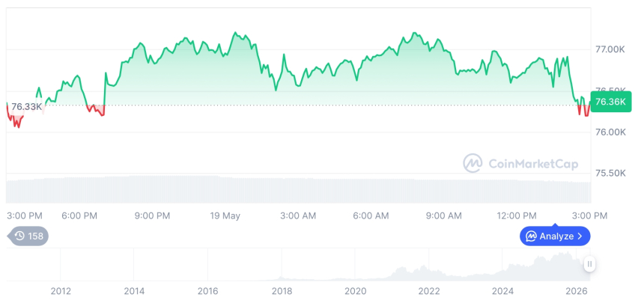Screen dimensions: 644x300
Task: Click the Analyze button
Action: coord(555,236)
